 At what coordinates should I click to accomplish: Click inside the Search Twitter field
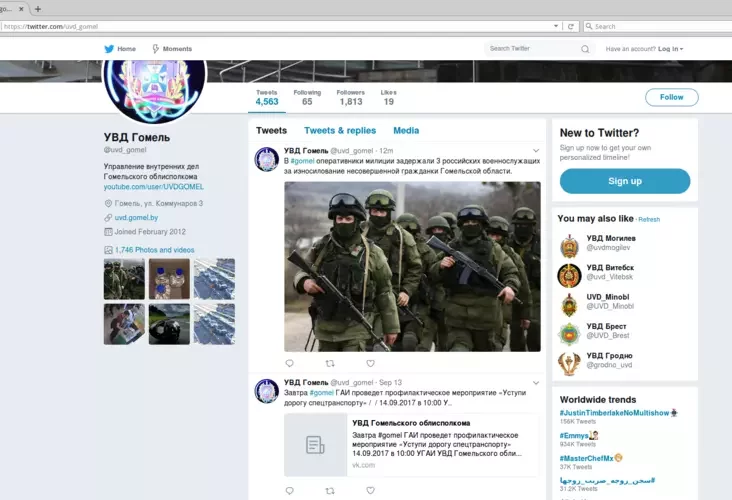point(530,48)
